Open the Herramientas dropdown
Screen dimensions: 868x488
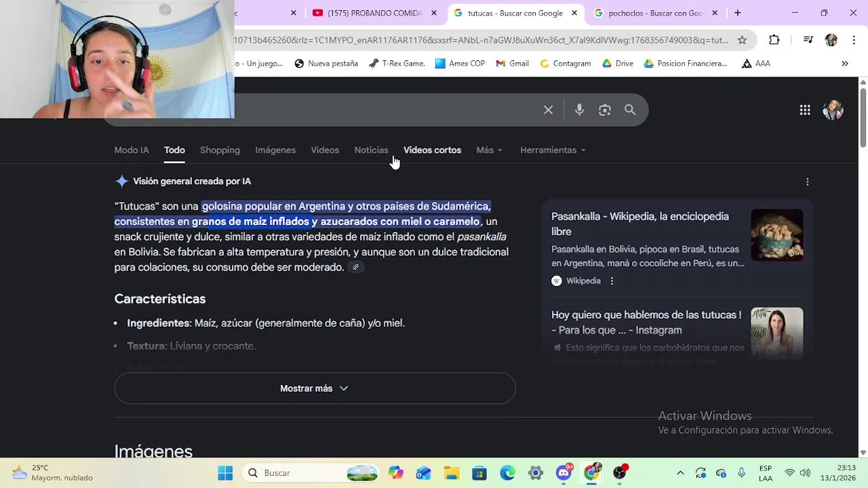point(553,150)
